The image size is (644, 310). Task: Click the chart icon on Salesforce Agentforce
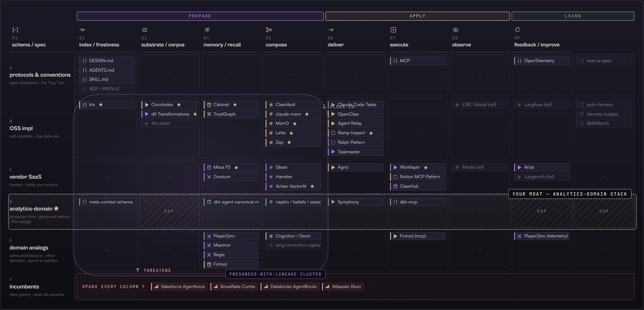pyautogui.click(x=156, y=287)
